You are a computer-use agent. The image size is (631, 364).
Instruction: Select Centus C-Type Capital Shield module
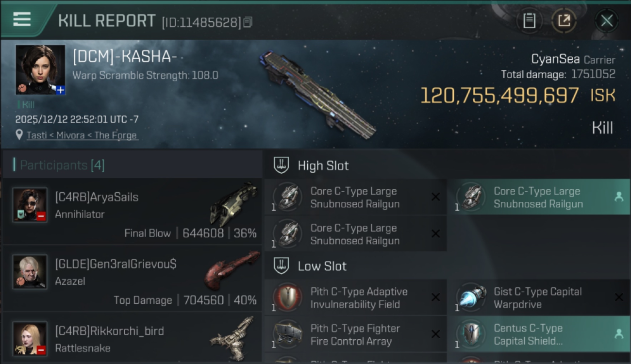point(538,334)
